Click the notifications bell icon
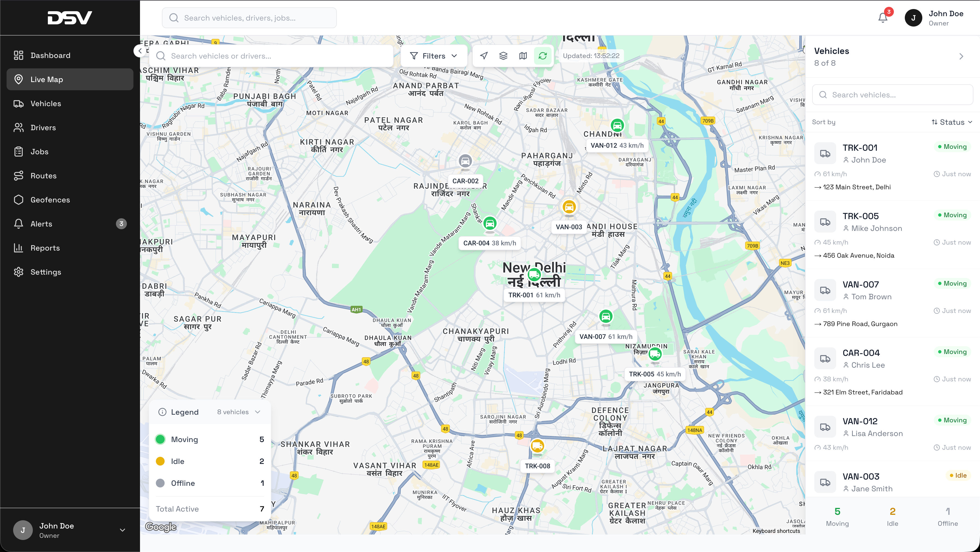Image resolution: width=980 pixels, height=552 pixels. (883, 18)
